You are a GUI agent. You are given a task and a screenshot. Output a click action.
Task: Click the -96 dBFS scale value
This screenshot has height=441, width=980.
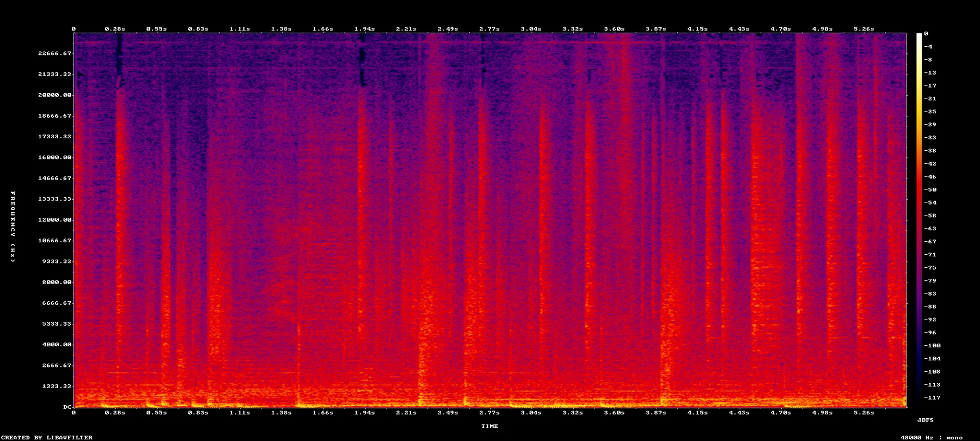(x=930, y=333)
